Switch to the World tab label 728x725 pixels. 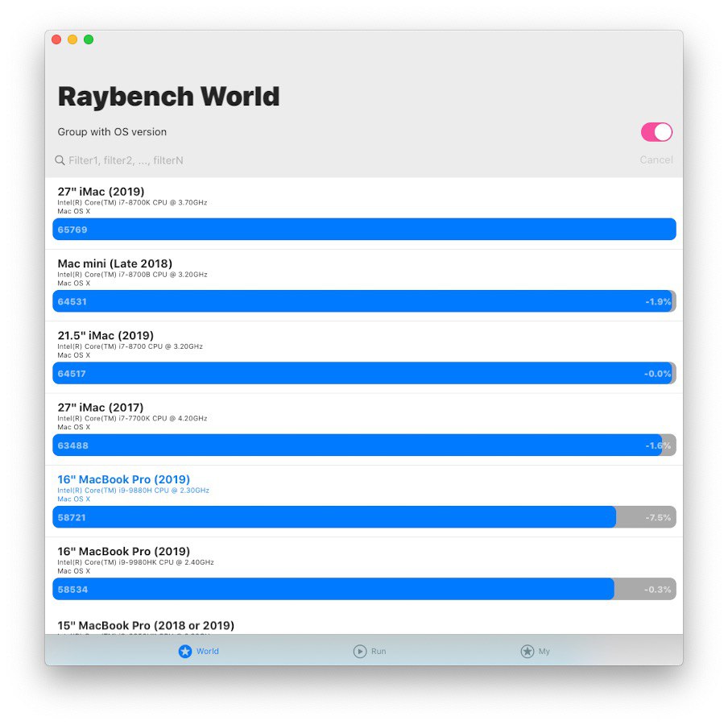[208, 651]
